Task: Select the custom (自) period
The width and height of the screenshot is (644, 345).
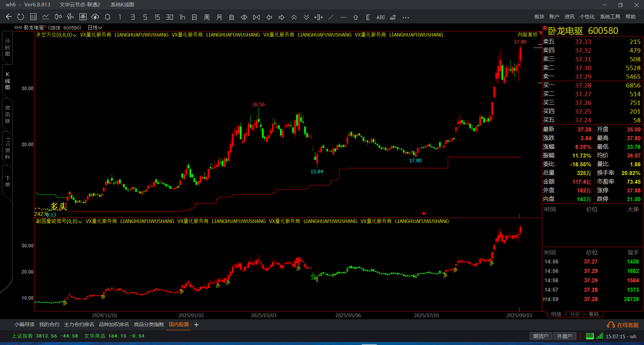Action: coord(232,17)
